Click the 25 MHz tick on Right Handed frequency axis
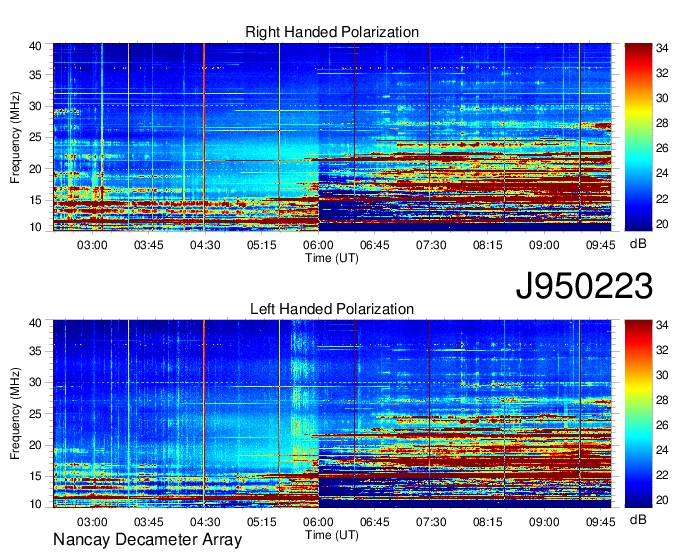 [35, 137]
